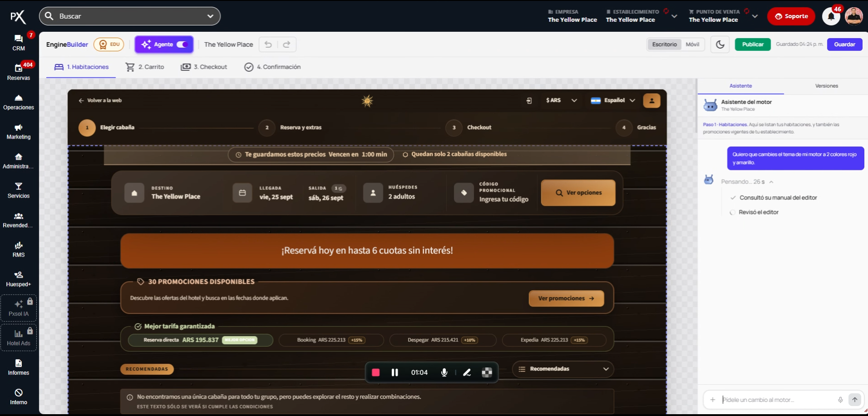Click the undo arrow in EngineBuilder toolbar
Viewport: 868px width, 416px height.
(268, 45)
